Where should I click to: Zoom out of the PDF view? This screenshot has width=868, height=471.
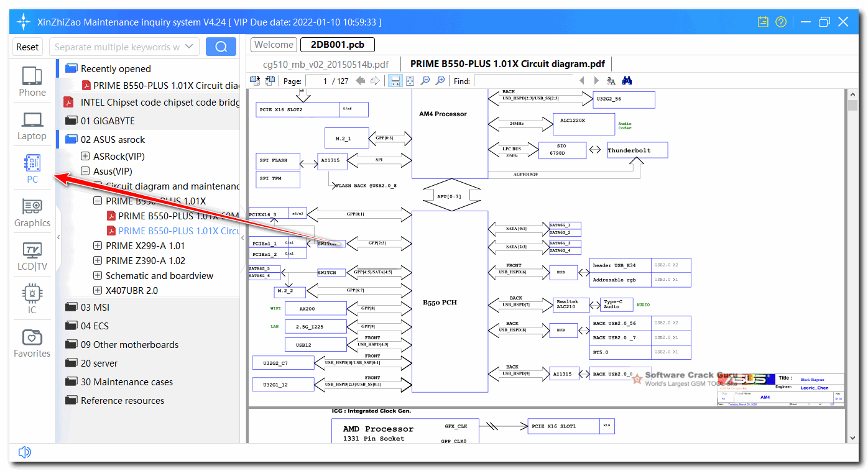425,80
